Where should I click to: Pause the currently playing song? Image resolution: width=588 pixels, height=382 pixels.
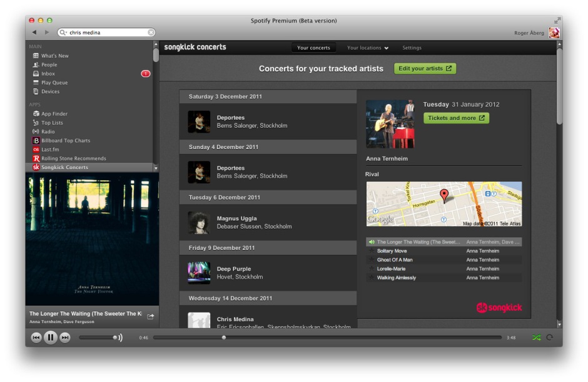(51, 338)
